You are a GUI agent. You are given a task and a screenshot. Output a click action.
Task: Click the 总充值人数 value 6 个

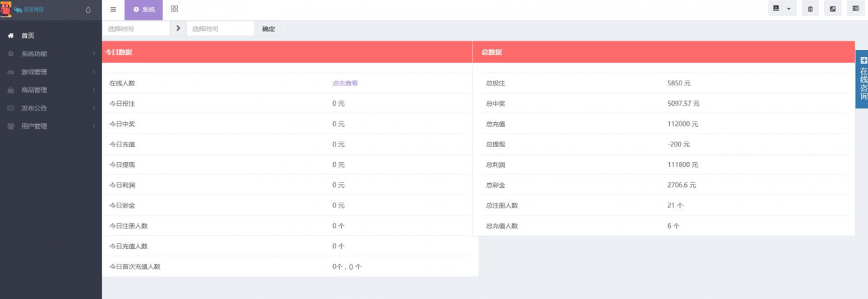click(673, 226)
